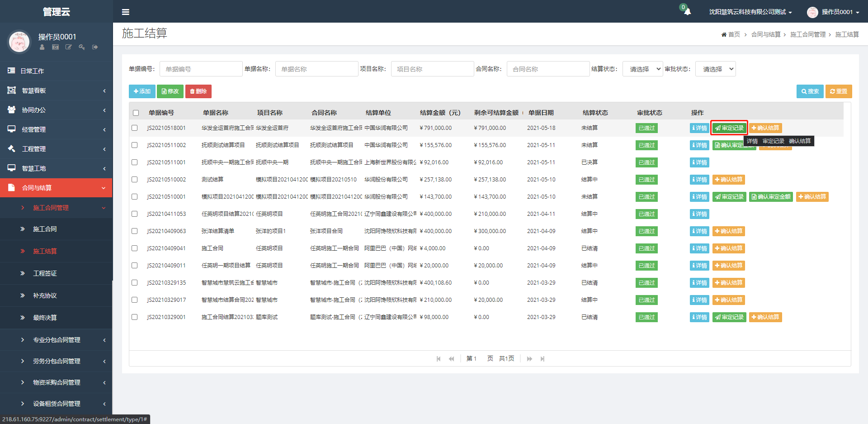868x424 pixels.
Task: Open 施工合同 submenu item
Action: 56,229
